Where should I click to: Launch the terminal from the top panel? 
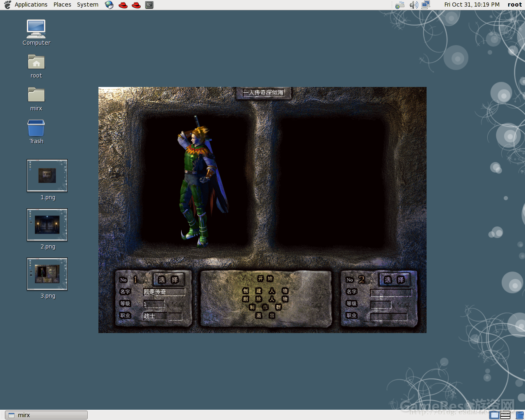click(x=149, y=5)
